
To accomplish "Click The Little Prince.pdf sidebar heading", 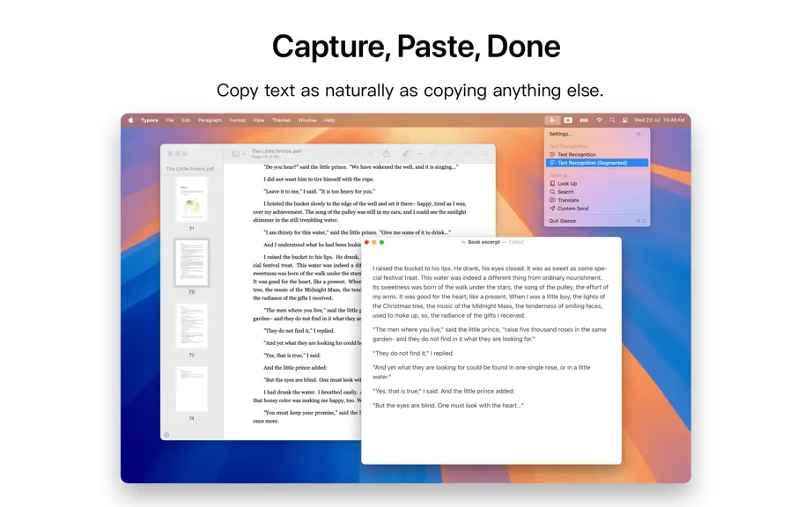I will (190, 169).
